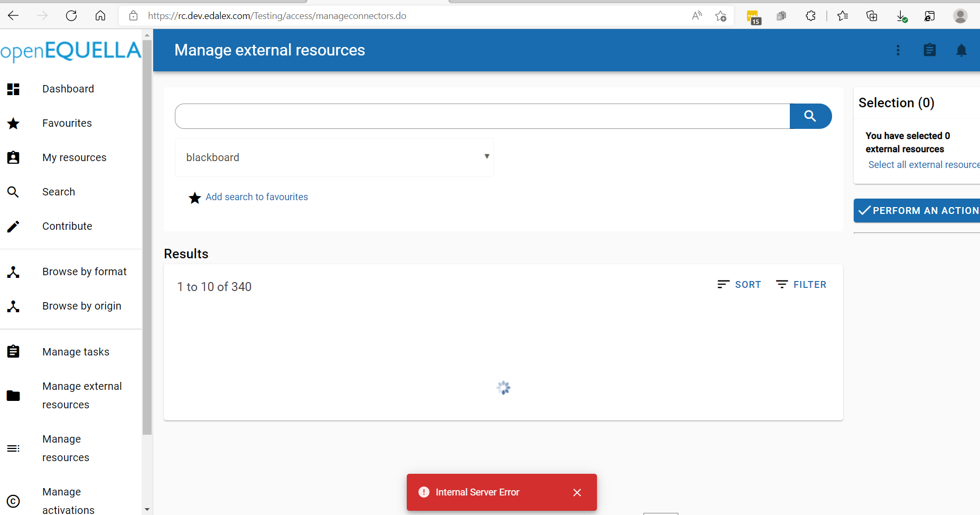Open the notification bell in the header
The image size is (980, 515).
[x=962, y=50]
